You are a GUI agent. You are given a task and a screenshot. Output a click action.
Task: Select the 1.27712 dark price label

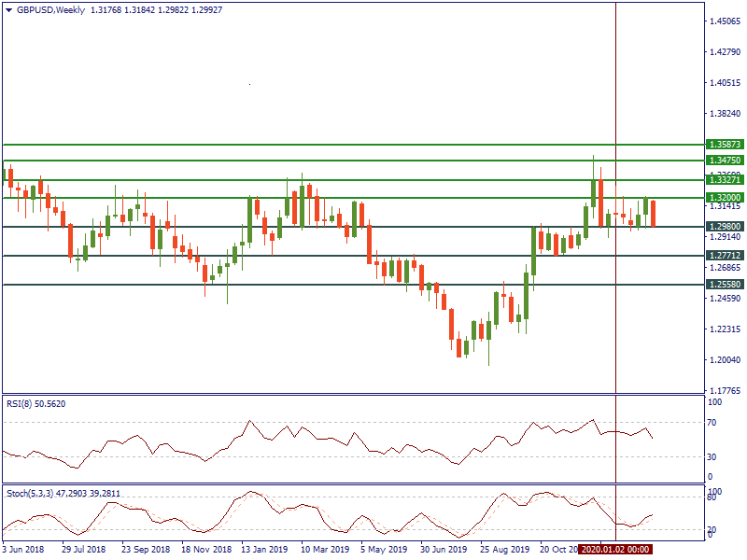725,256
